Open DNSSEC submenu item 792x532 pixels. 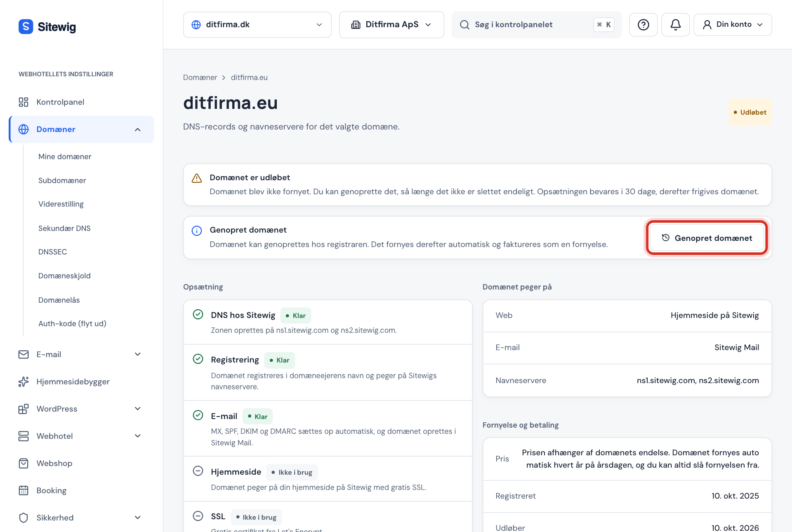pyautogui.click(x=52, y=252)
